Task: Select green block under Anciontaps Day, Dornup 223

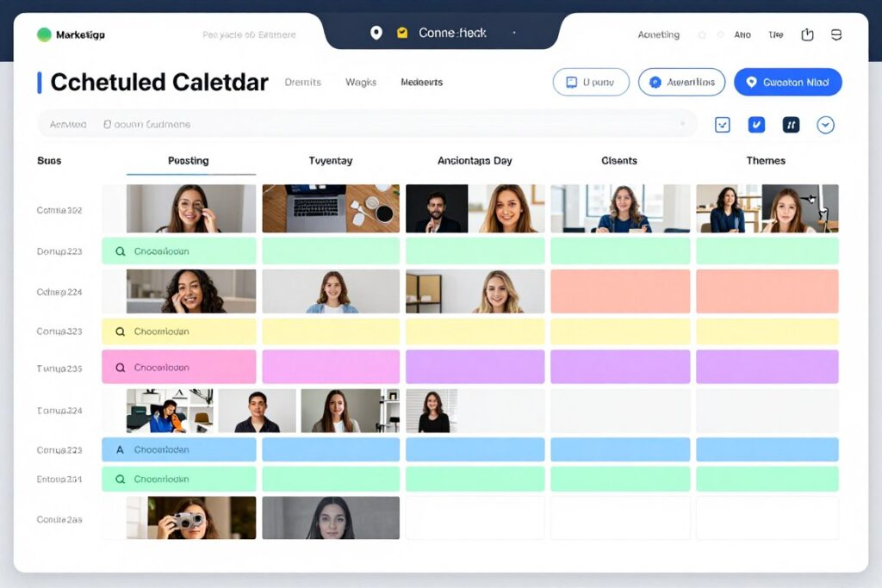Action: tap(475, 251)
